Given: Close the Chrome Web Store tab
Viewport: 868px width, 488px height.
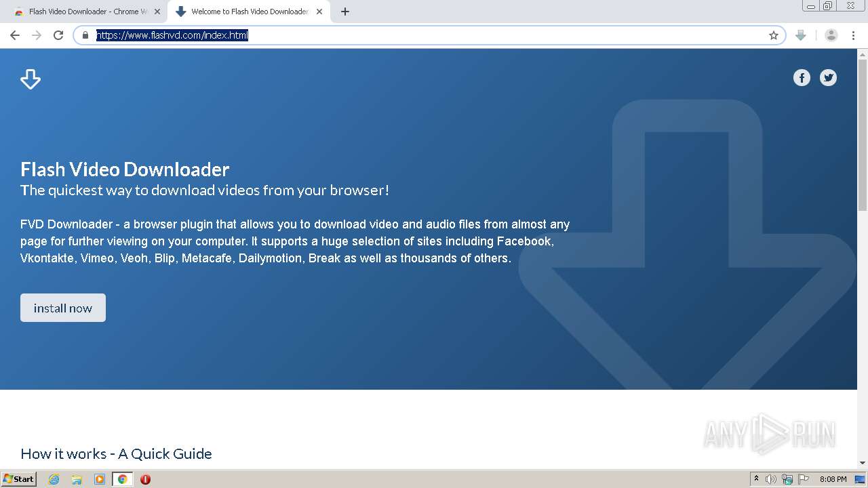Looking at the screenshot, I should coord(157,12).
